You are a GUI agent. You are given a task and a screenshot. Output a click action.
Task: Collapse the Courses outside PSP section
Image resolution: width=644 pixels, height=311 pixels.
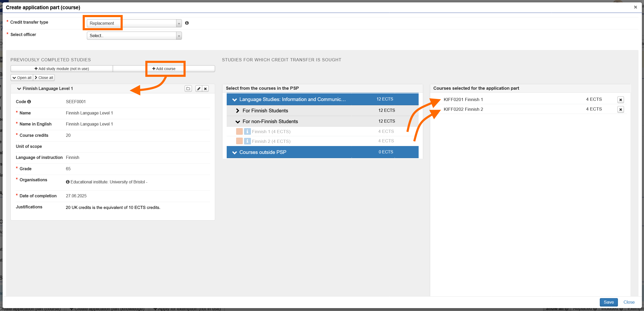(x=234, y=152)
